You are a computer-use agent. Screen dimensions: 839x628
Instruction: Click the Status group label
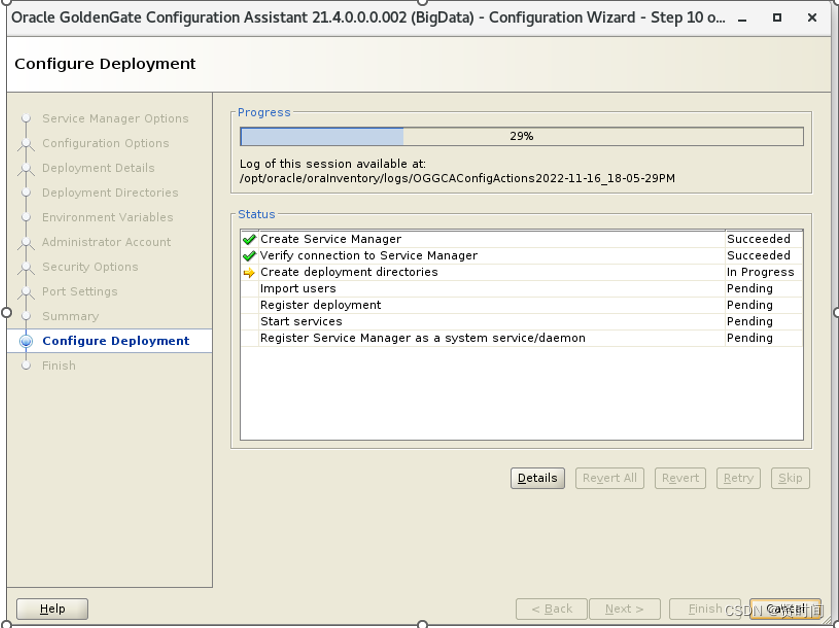pos(256,214)
